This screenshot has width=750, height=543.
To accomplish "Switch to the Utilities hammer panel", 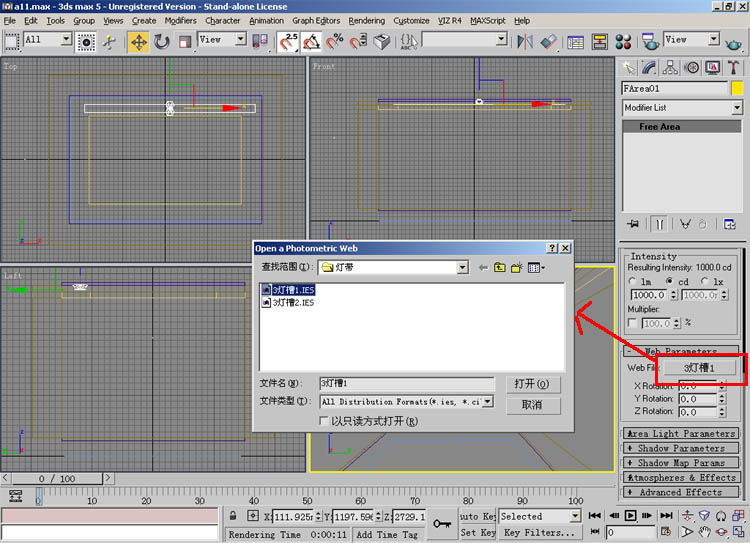I will pyautogui.click(x=734, y=67).
